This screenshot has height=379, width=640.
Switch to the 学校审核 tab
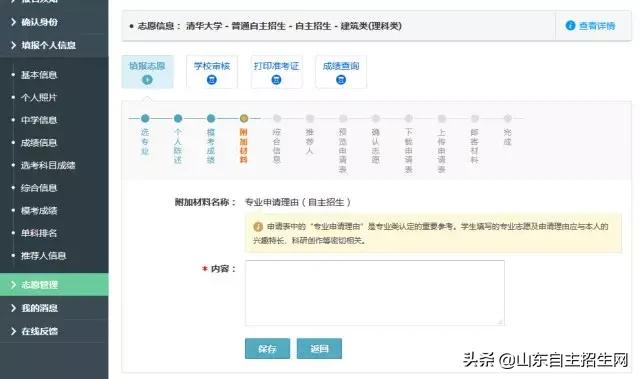pyautogui.click(x=212, y=72)
